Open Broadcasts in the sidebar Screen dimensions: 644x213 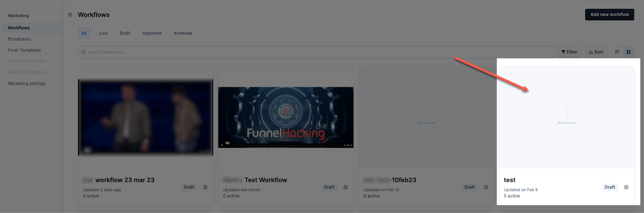pos(19,39)
